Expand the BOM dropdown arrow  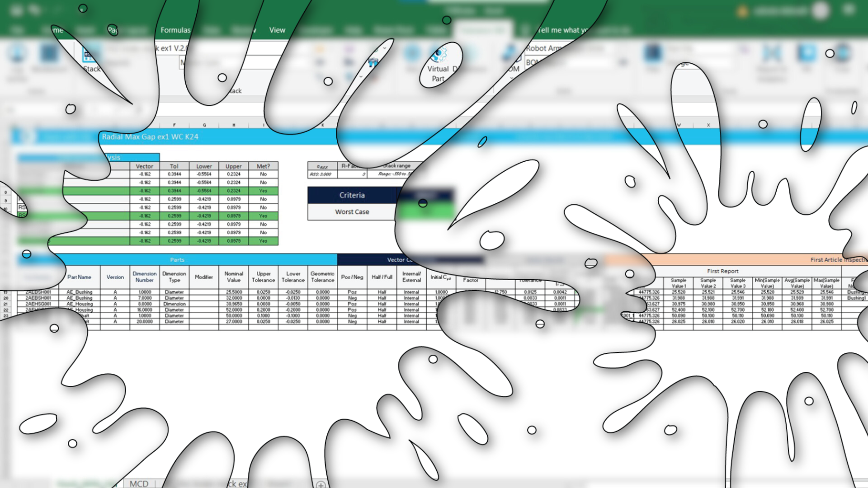(x=511, y=78)
